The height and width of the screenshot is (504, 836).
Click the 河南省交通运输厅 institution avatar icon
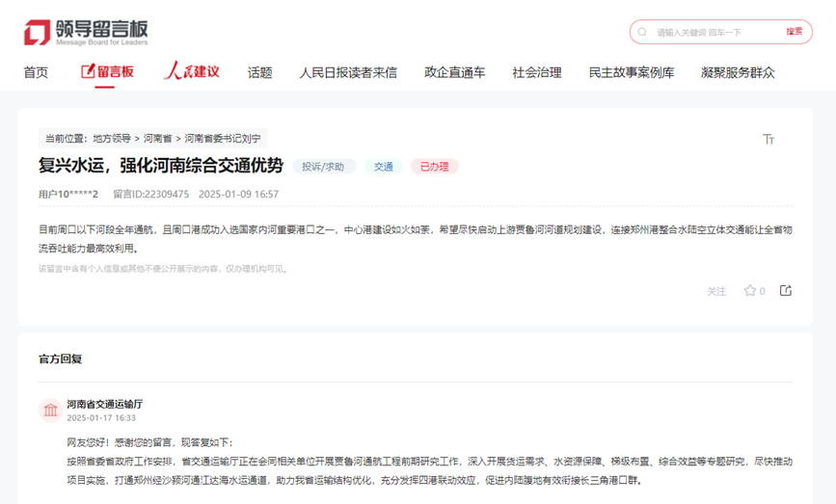pos(50,411)
